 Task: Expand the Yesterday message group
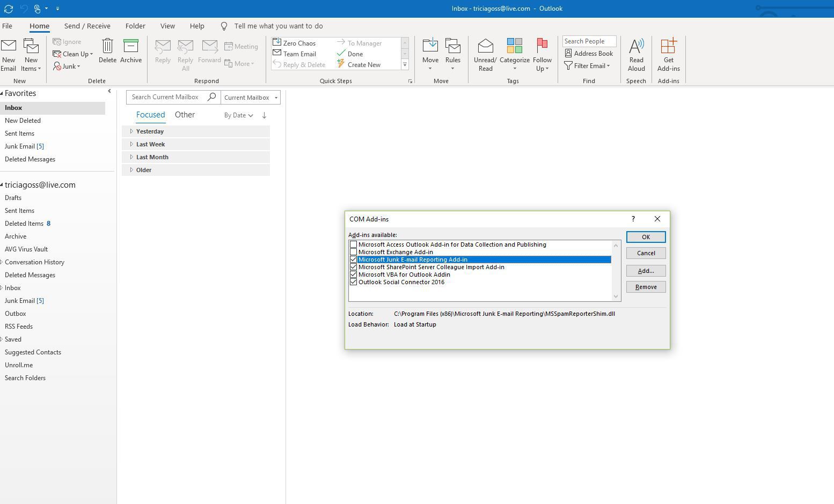pyautogui.click(x=131, y=131)
